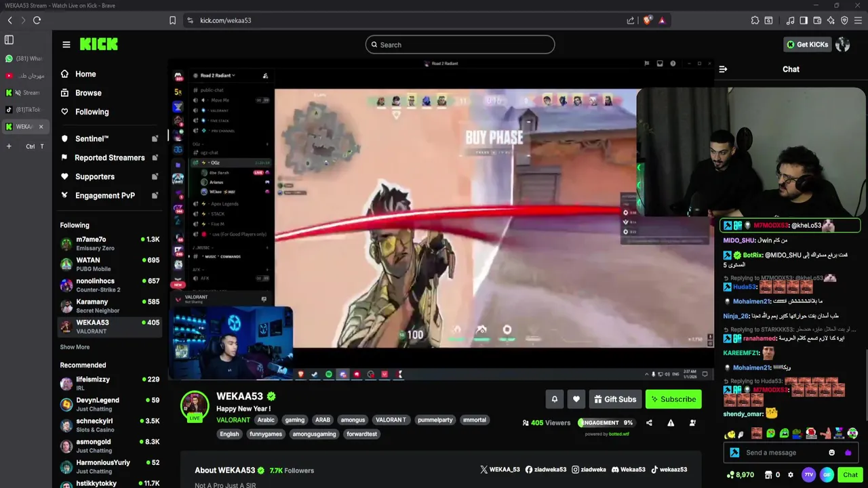This screenshot has width=868, height=488.
Task: Open the X link WEKAA_53
Action: click(500, 470)
